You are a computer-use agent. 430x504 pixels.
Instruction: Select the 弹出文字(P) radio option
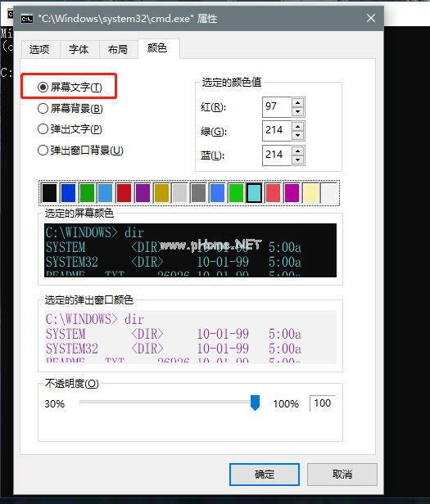(70, 129)
